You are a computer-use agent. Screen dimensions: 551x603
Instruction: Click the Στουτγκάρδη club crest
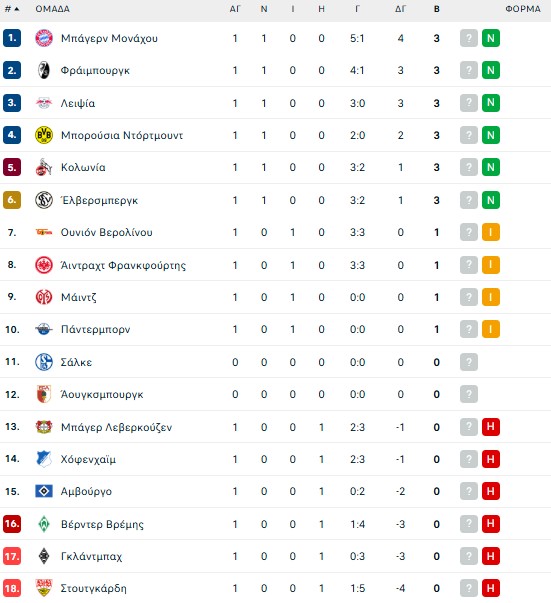(44, 588)
